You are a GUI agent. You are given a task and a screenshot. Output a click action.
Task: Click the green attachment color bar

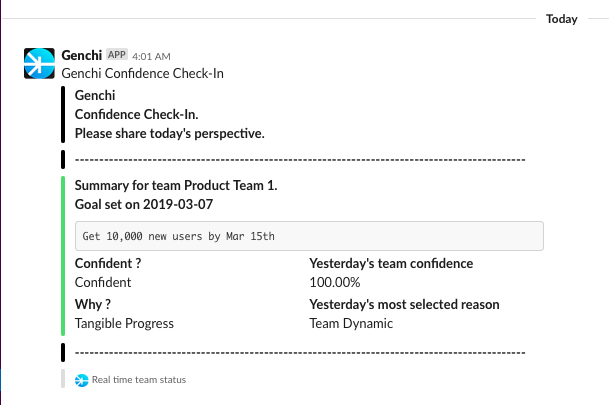pos(62,254)
